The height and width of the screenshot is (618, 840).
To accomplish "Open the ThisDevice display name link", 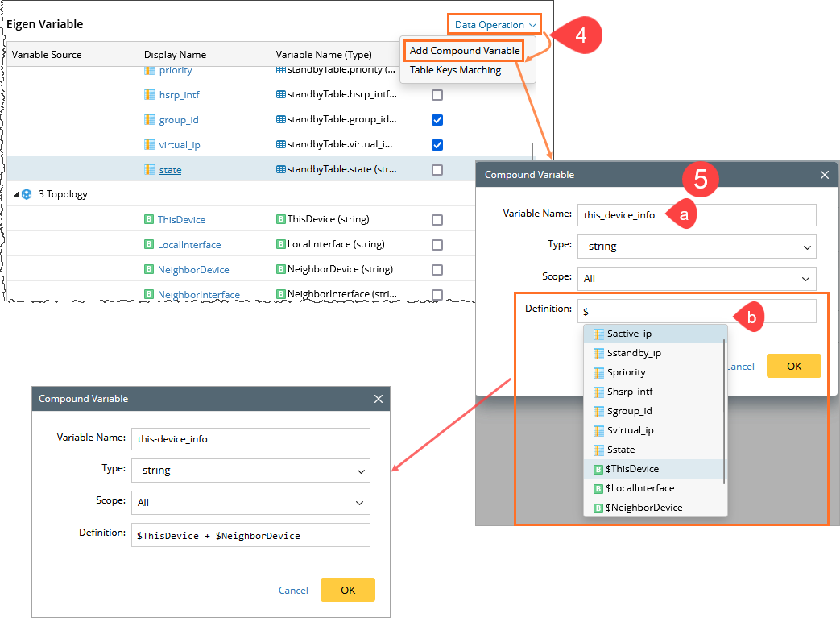I will pos(181,220).
